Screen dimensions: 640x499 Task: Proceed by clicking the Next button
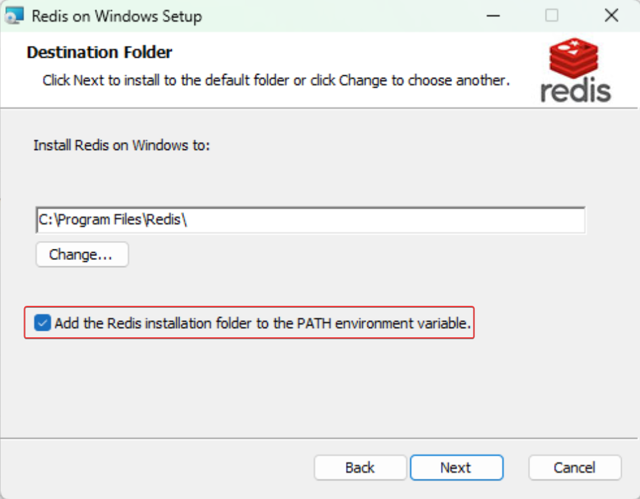click(x=455, y=467)
